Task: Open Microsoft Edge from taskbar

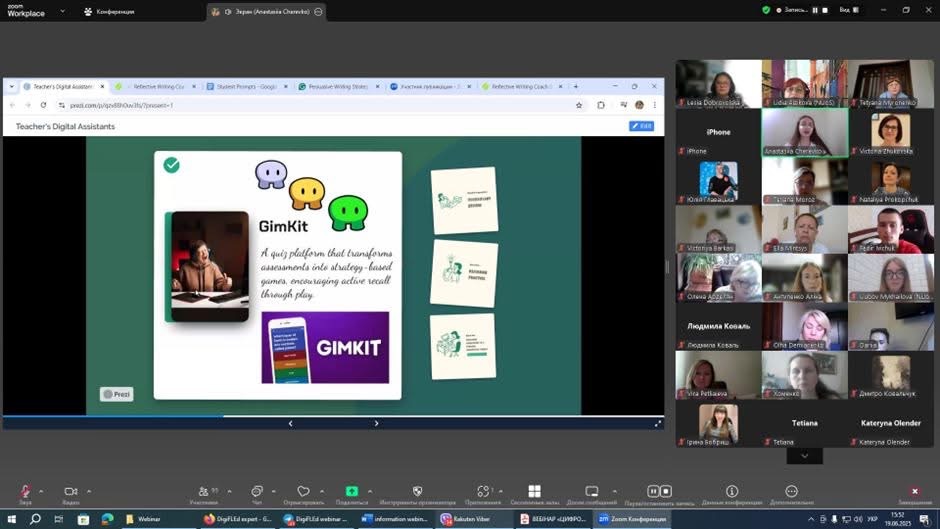Action: pyautogui.click(x=107, y=519)
